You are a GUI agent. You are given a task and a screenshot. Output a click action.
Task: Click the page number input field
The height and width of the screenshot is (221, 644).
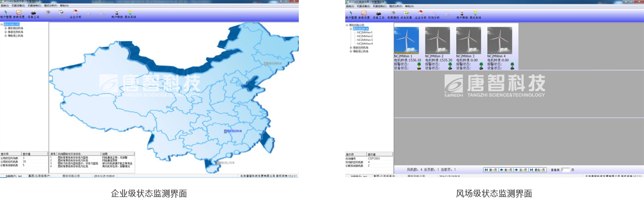pyautogui.click(x=565, y=170)
